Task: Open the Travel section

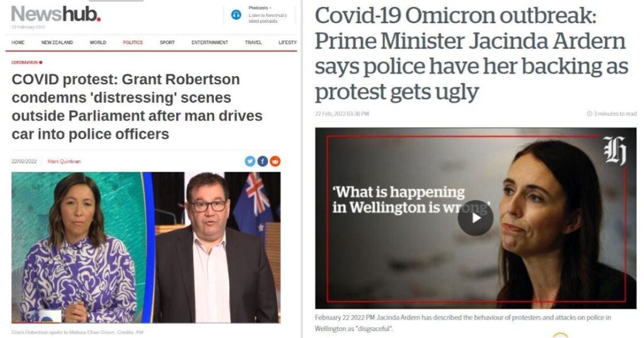Action: pos(253,42)
